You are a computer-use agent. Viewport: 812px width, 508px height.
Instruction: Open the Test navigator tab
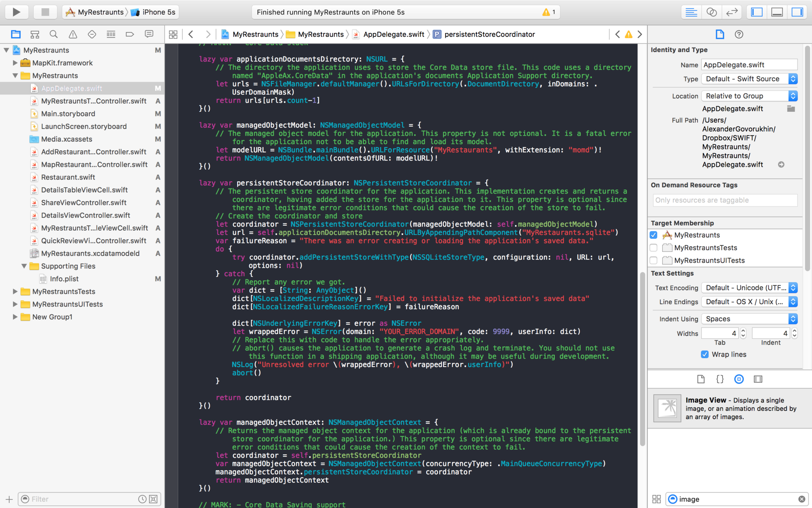tap(92, 34)
